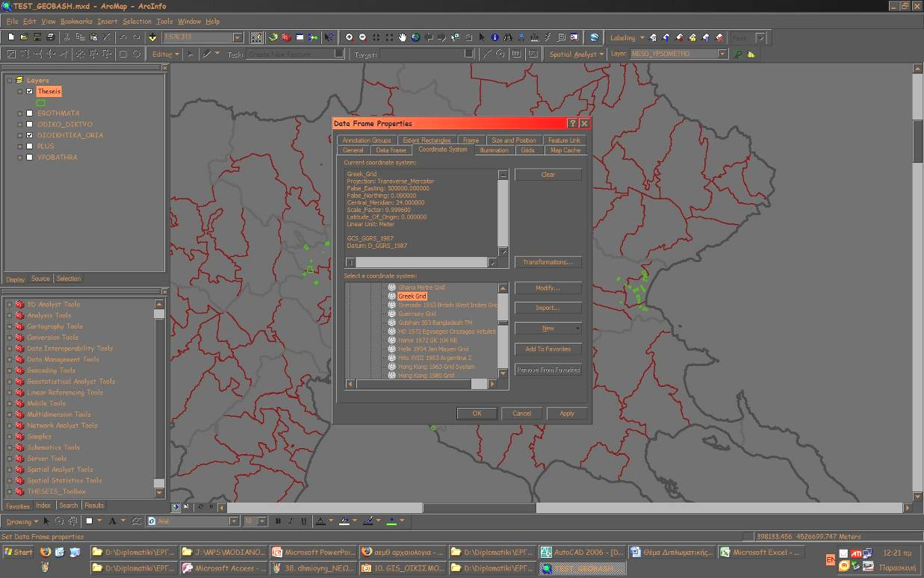924x578 pixels.
Task: Click the Clear button
Action: 548,174
